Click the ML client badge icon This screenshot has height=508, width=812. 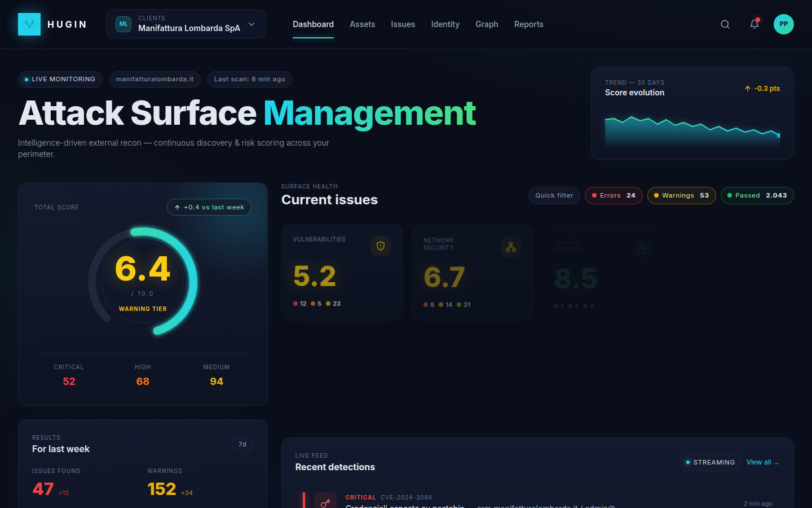point(123,24)
